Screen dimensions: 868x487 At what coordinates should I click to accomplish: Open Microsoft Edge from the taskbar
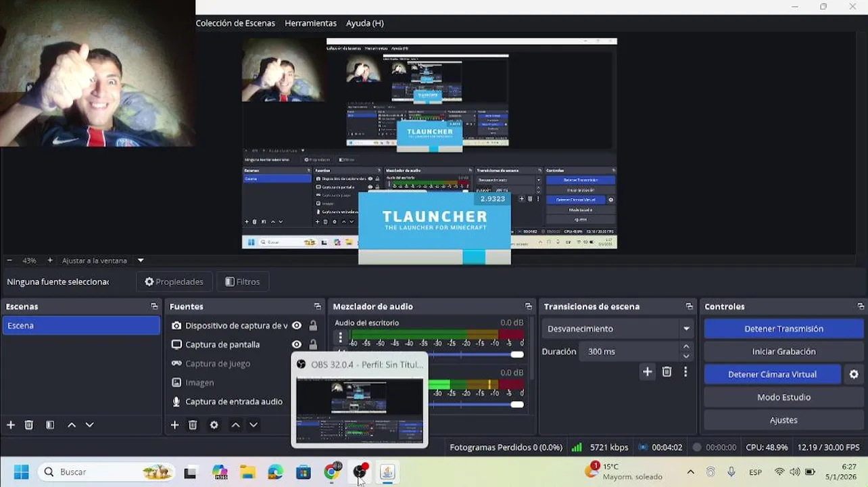275,472
